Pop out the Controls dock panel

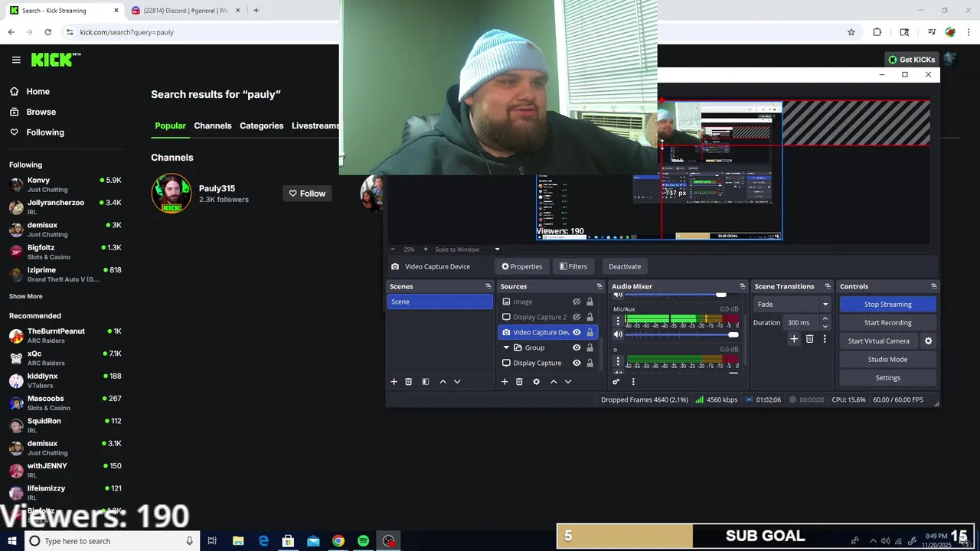point(933,286)
